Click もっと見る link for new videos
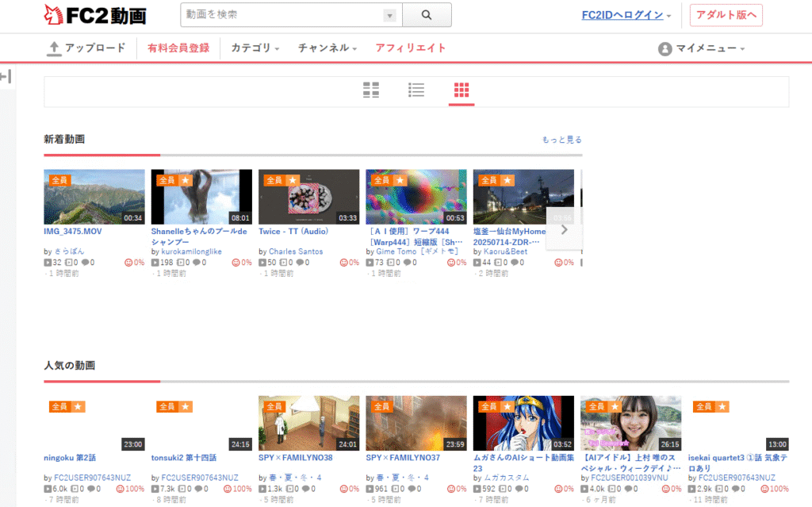This screenshot has width=812, height=507. [561, 140]
